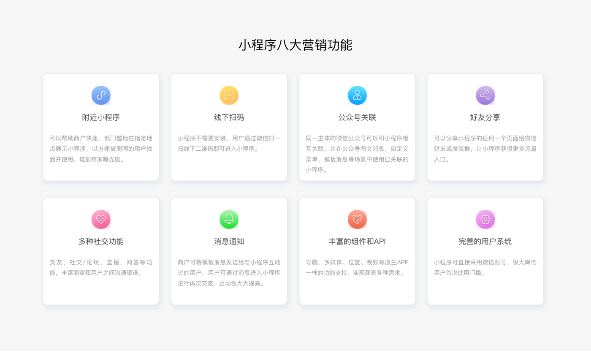591x364 pixels.
Task: Click the blue user icon for 公众号关联
Action: pyautogui.click(x=357, y=95)
